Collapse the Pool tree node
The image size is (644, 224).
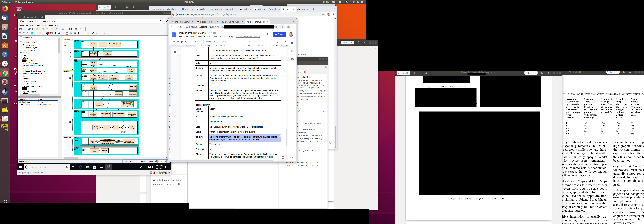pos(19,53)
